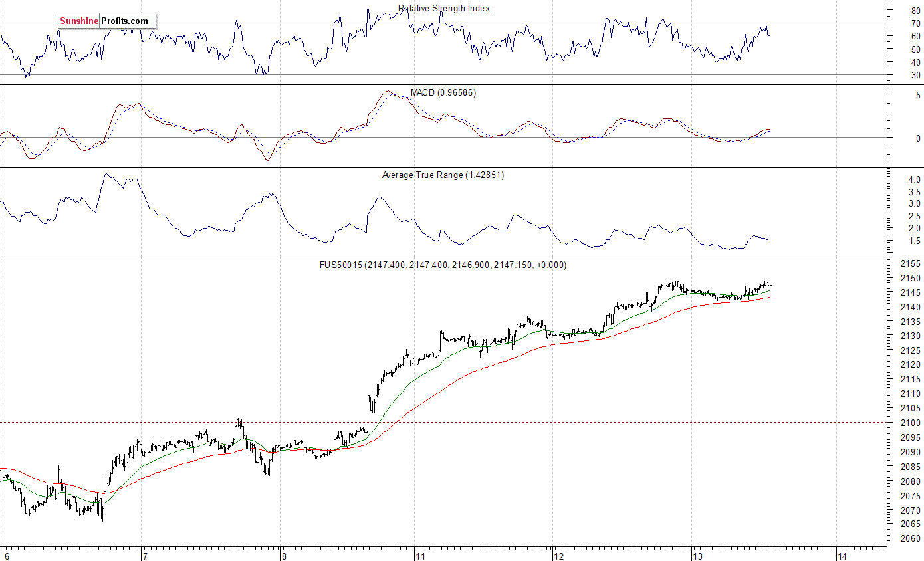The width and height of the screenshot is (924, 561).
Task: Click date label 14 on time axis
Action: [842, 556]
